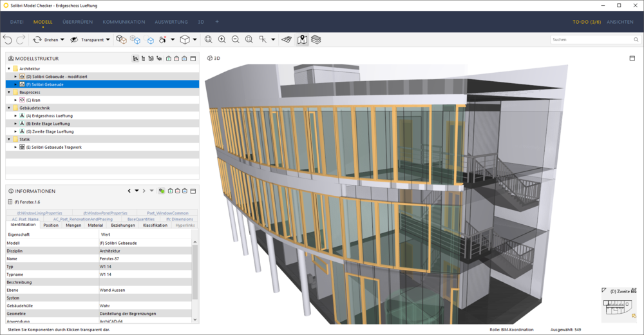Click the layers stack icon in toolbar
644x335 pixels.
316,40
